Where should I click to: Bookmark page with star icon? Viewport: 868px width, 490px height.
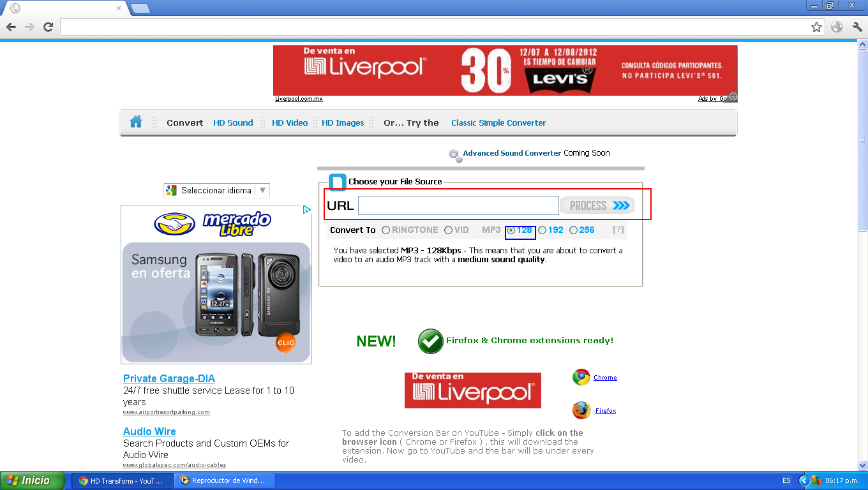tap(816, 27)
